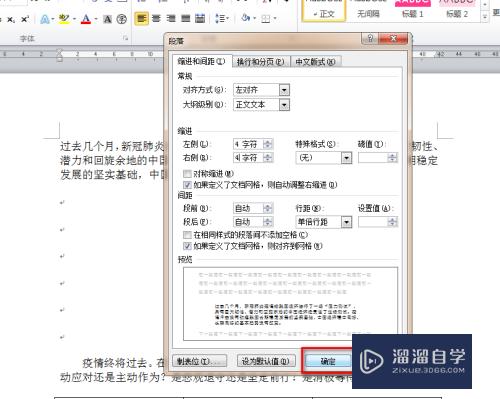The width and height of the screenshot is (500, 399).
Task: Open the font dialog launcher
Action: (126, 39)
